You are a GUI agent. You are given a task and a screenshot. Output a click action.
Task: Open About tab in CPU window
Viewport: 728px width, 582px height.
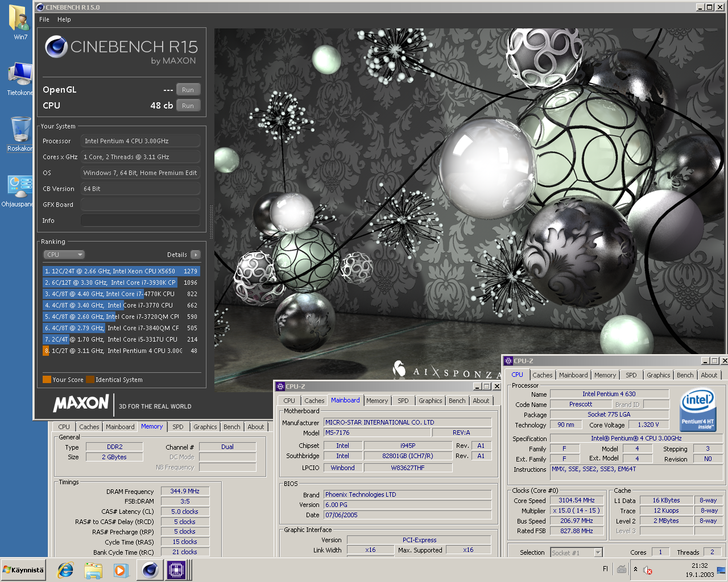click(709, 375)
